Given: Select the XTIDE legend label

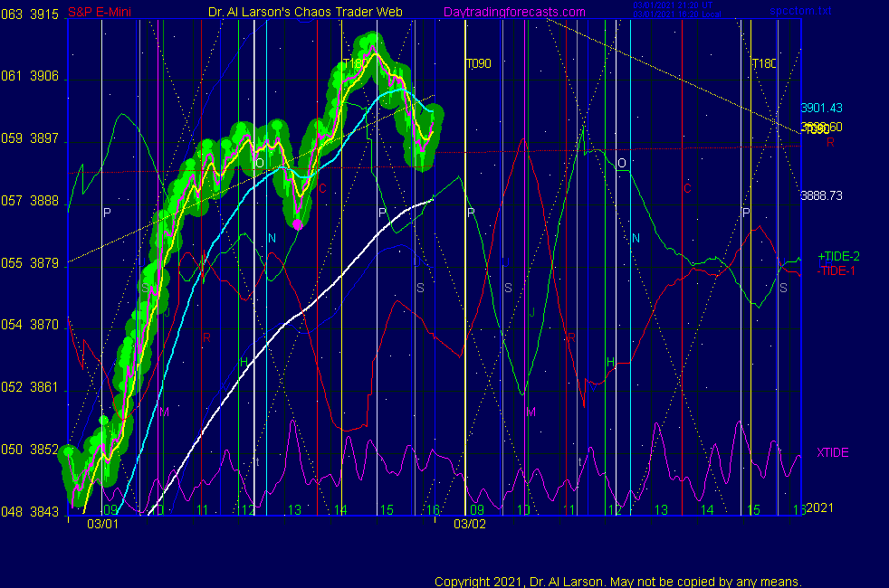Looking at the screenshot, I should (x=832, y=452).
